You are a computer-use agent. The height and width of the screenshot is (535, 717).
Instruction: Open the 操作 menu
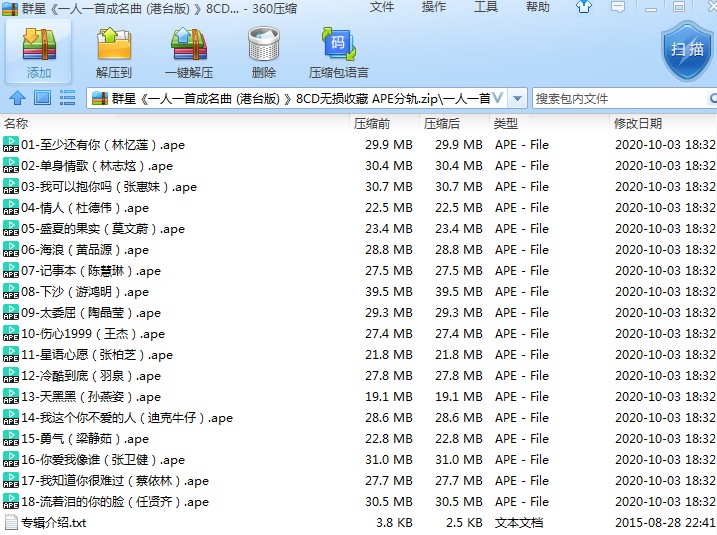pos(433,7)
